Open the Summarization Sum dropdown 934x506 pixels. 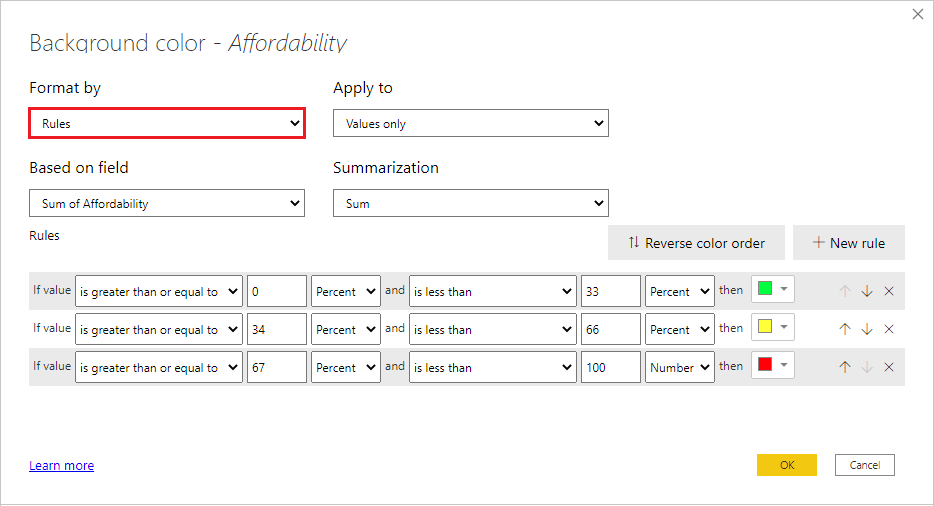click(x=471, y=203)
